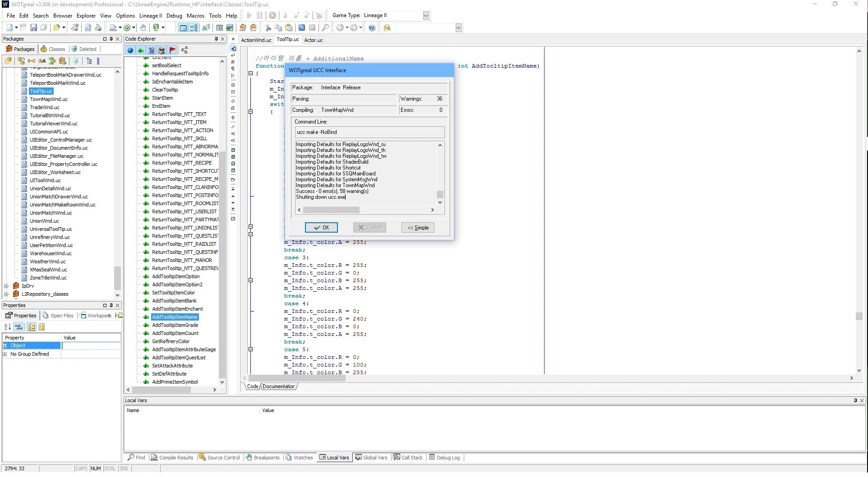Expand the L2Repository_classes package node

[x=6, y=294]
